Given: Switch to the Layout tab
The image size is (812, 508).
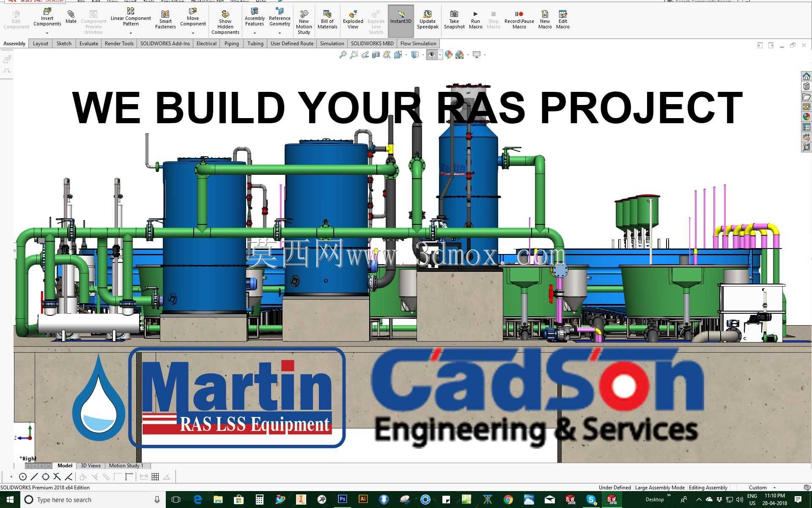Looking at the screenshot, I should click(41, 44).
